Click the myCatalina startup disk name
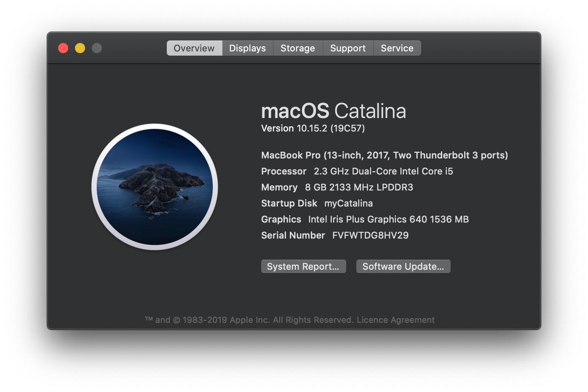The image size is (588, 392). click(x=348, y=203)
